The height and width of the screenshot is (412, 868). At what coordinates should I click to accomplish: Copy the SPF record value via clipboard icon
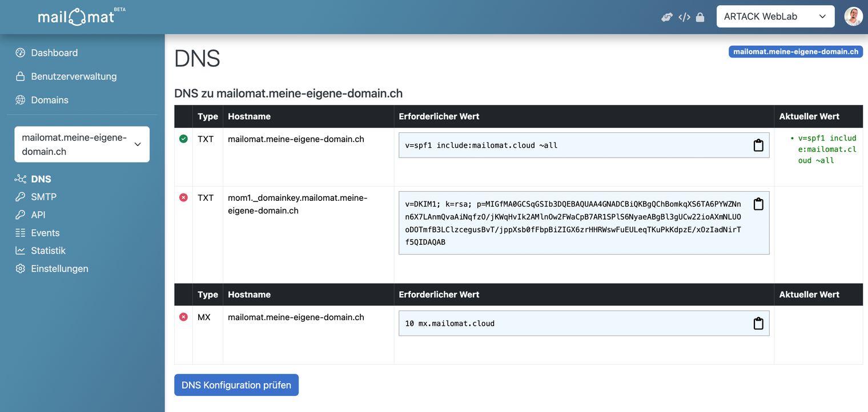click(x=758, y=146)
